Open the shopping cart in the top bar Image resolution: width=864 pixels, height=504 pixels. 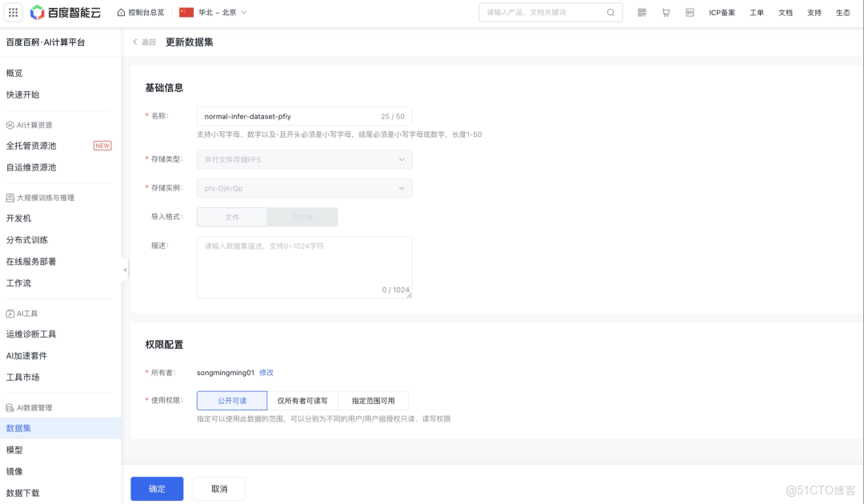[666, 12]
